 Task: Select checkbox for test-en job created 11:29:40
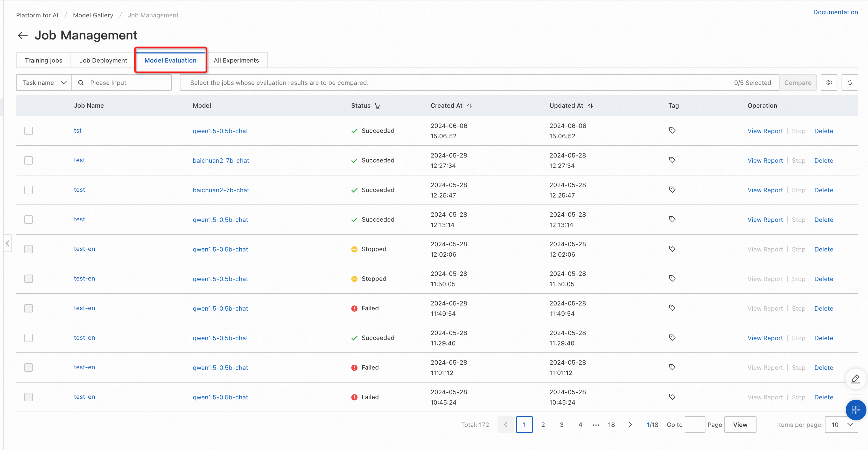tap(29, 338)
